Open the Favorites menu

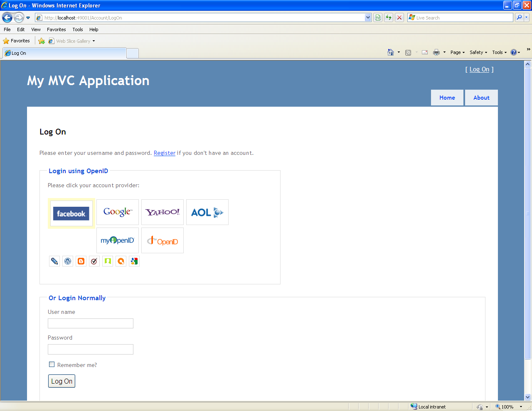(x=57, y=29)
